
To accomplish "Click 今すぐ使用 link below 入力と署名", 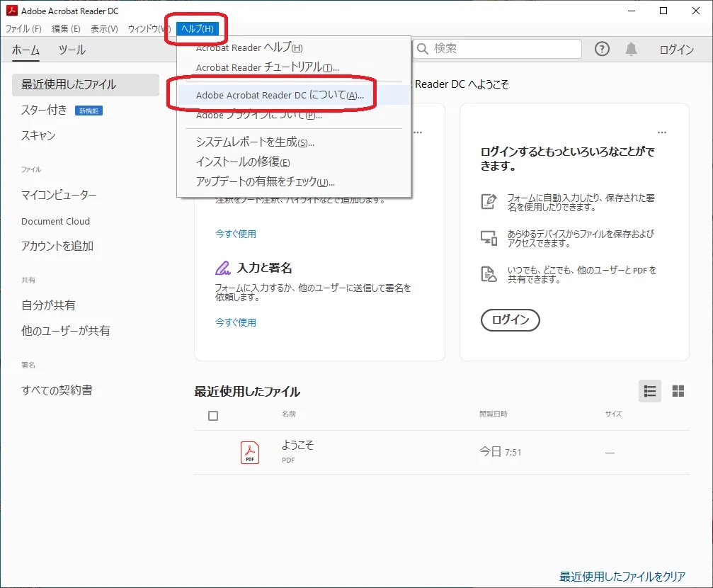I will [x=236, y=322].
